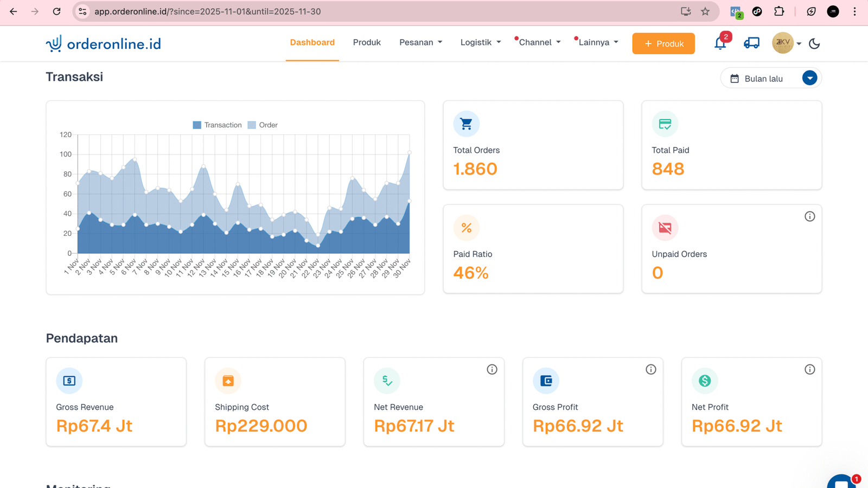Toggle the Order legend series
Screen dimensions: 868x488
tap(263, 125)
